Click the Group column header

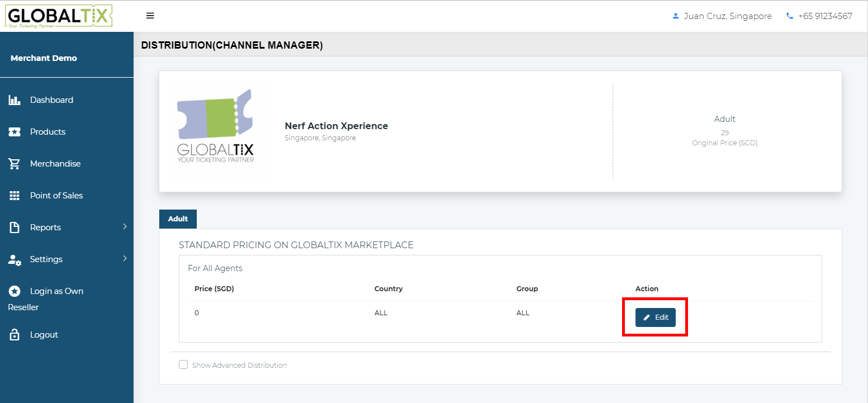pyautogui.click(x=527, y=289)
